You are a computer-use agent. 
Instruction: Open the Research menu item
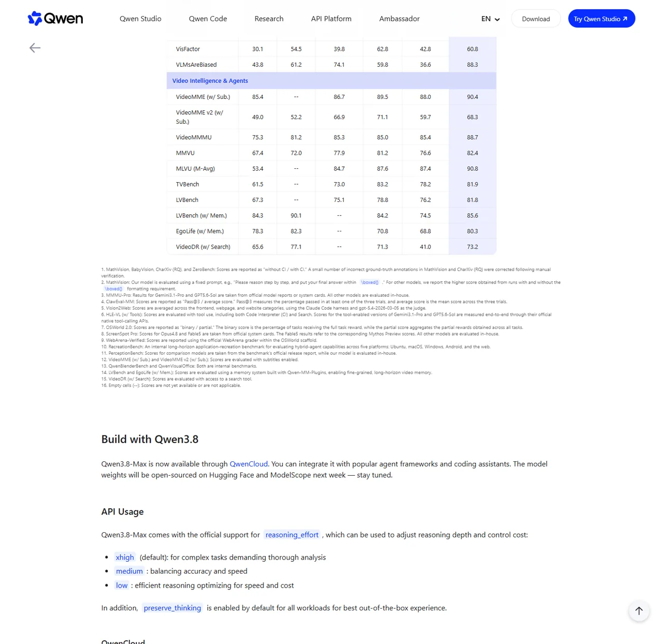269,19
